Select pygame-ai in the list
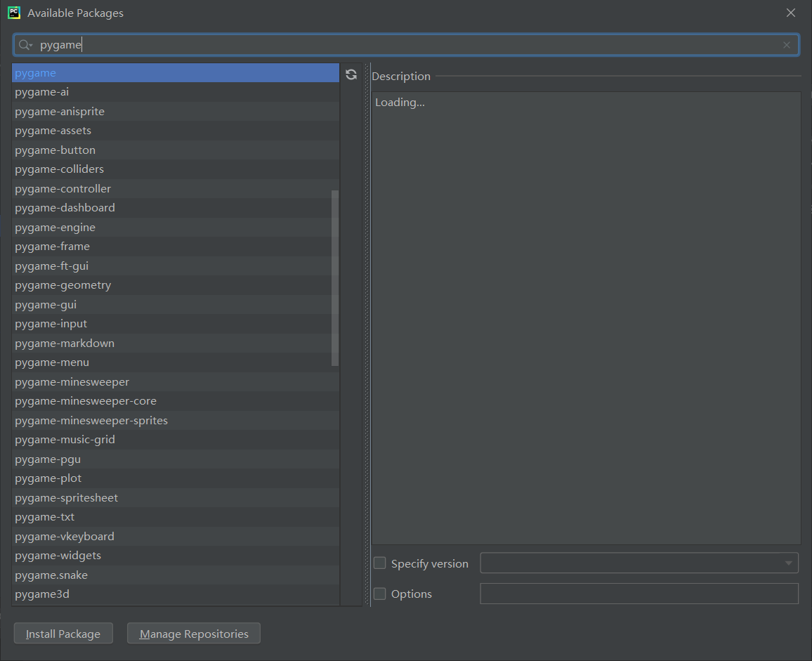 click(x=176, y=92)
